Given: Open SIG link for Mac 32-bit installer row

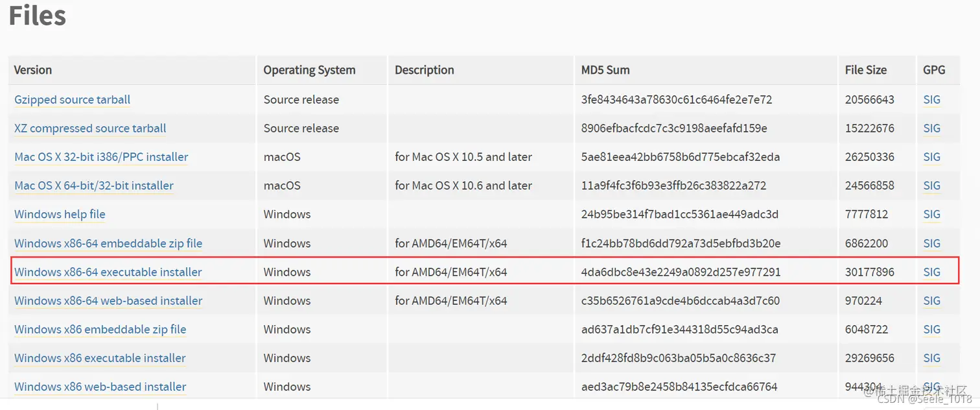Looking at the screenshot, I should coord(931,157).
